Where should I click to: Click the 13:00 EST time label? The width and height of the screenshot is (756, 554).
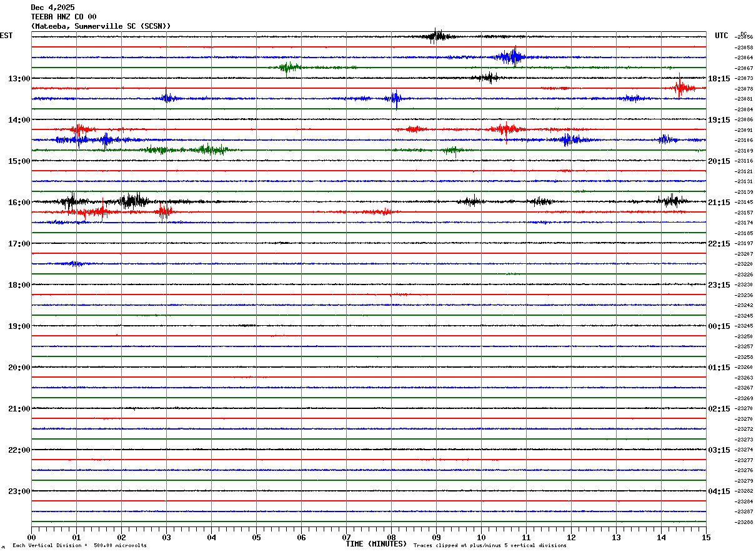tap(19, 79)
